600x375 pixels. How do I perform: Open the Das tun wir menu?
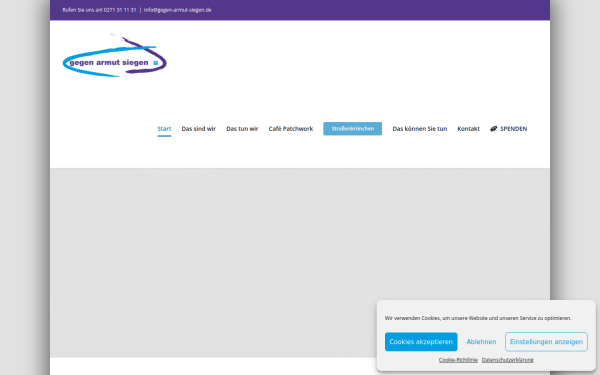point(242,129)
